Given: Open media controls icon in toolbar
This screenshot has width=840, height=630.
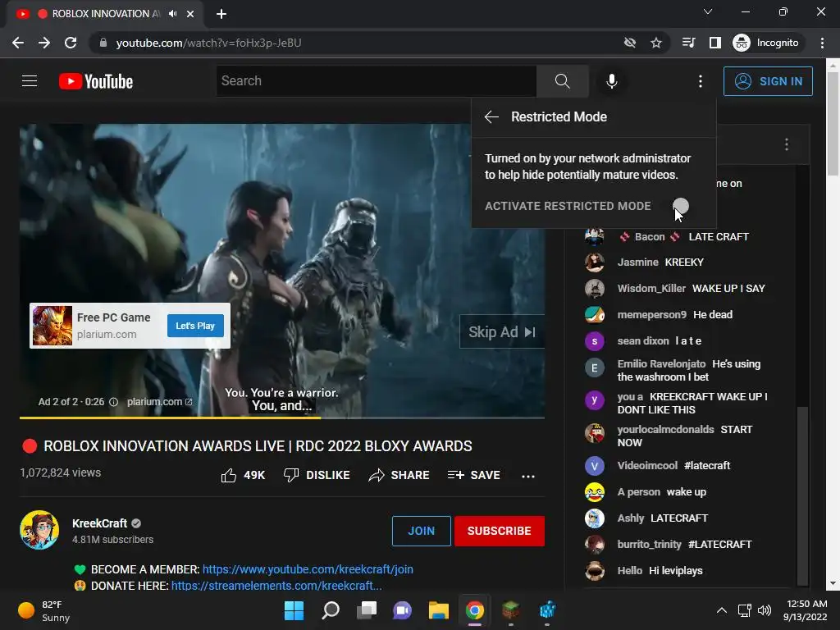Looking at the screenshot, I should click(688, 43).
